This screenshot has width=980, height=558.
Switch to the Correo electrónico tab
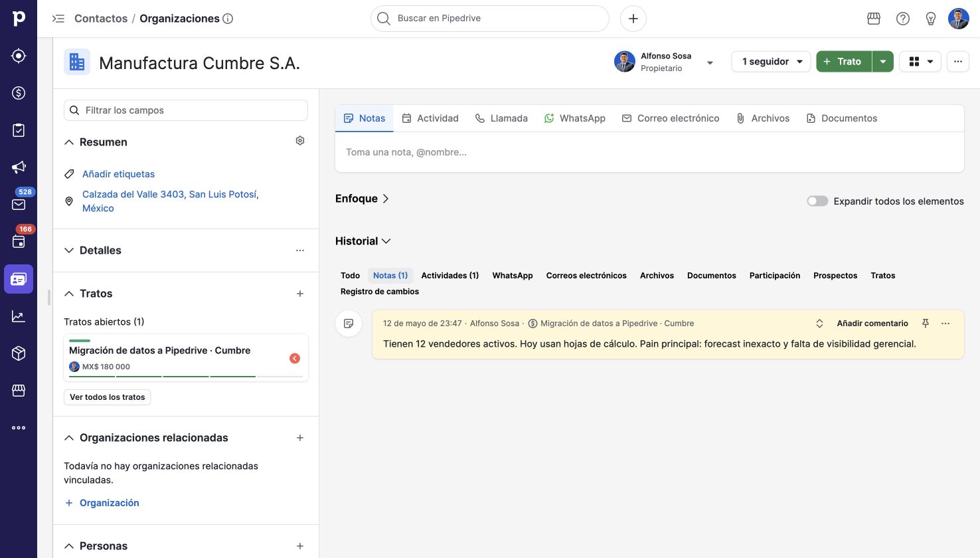tap(671, 118)
